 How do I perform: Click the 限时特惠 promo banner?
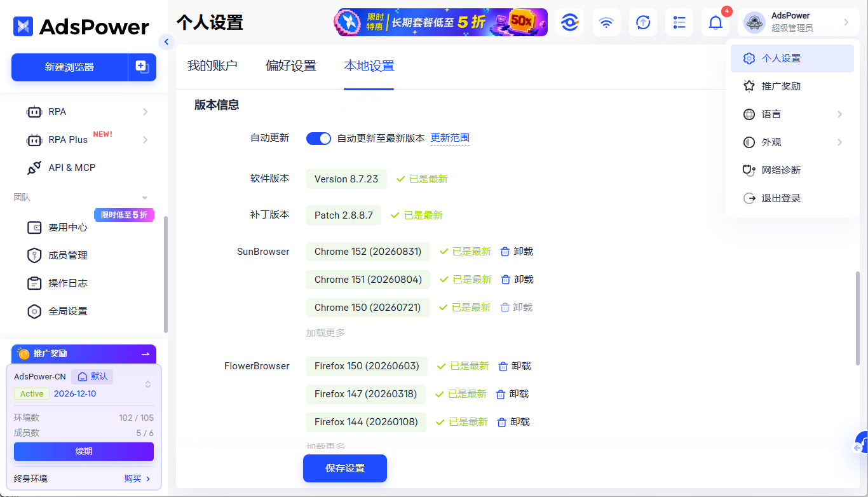tap(440, 22)
